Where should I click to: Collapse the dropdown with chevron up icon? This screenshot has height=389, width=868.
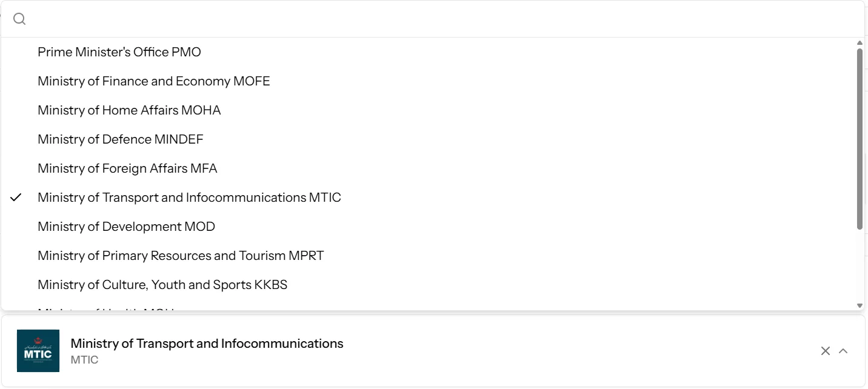(x=843, y=351)
